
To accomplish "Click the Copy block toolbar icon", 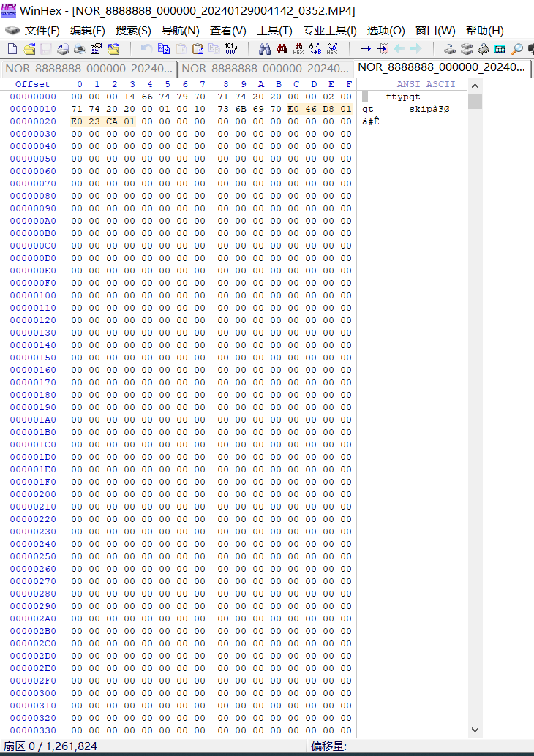I will [164, 49].
